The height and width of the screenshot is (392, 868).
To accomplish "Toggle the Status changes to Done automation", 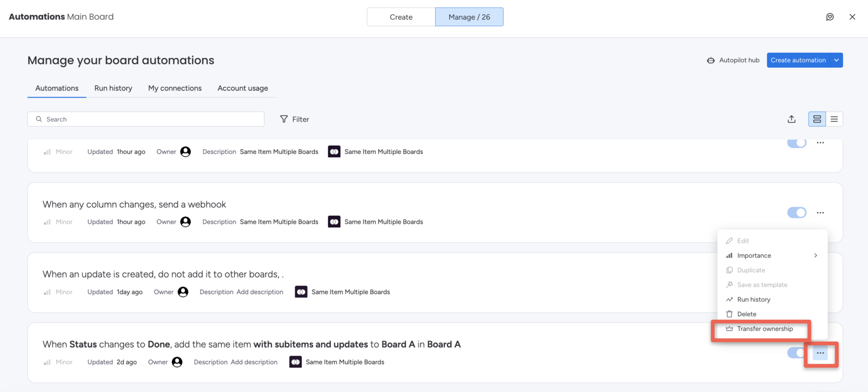I will [796, 353].
